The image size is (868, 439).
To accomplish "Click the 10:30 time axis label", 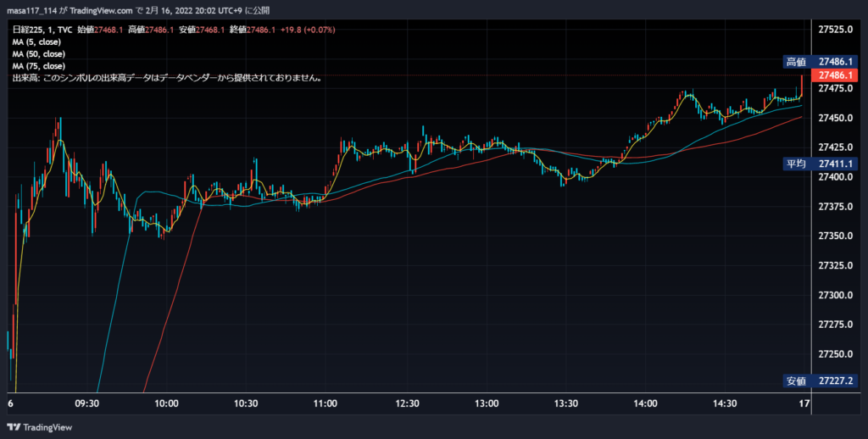I will click(x=246, y=403).
